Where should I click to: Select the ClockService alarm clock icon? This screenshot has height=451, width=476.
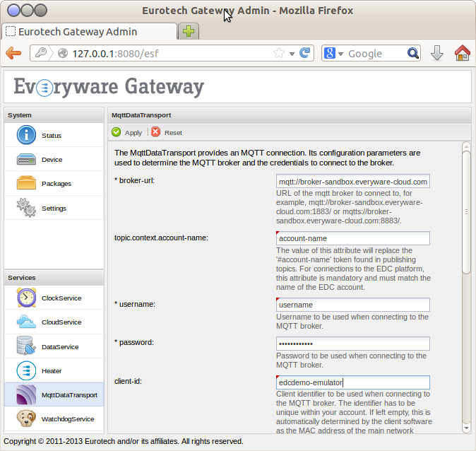(26, 298)
